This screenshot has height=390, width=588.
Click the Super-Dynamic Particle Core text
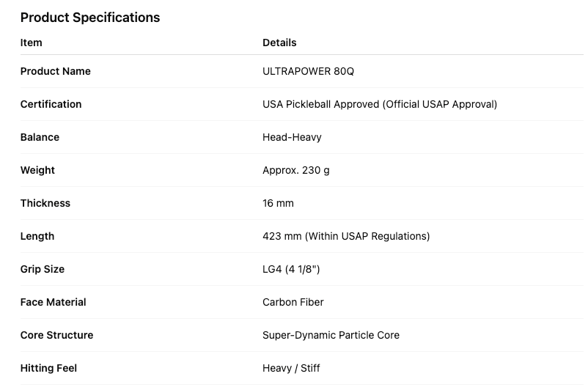click(331, 335)
